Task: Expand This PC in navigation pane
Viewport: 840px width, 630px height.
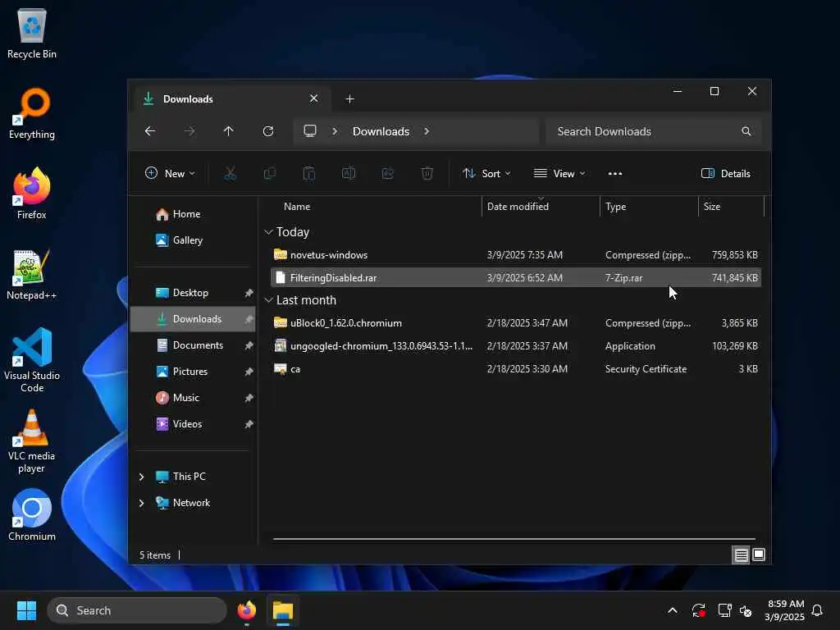Action: click(x=141, y=477)
